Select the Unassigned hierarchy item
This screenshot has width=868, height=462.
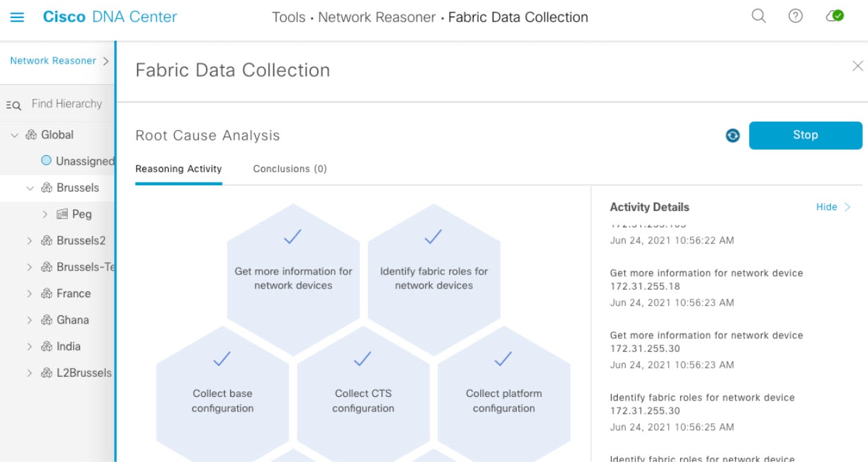[x=85, y=161]
